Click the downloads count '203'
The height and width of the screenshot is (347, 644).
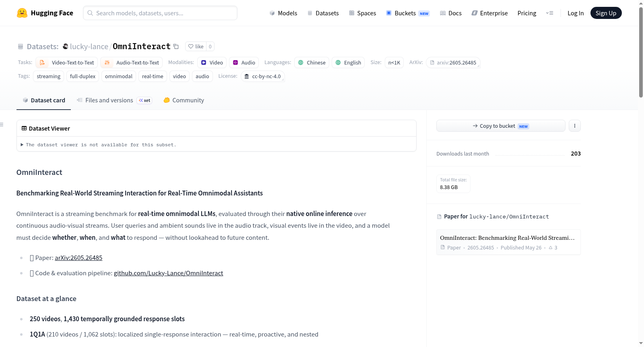pos(576,154)
